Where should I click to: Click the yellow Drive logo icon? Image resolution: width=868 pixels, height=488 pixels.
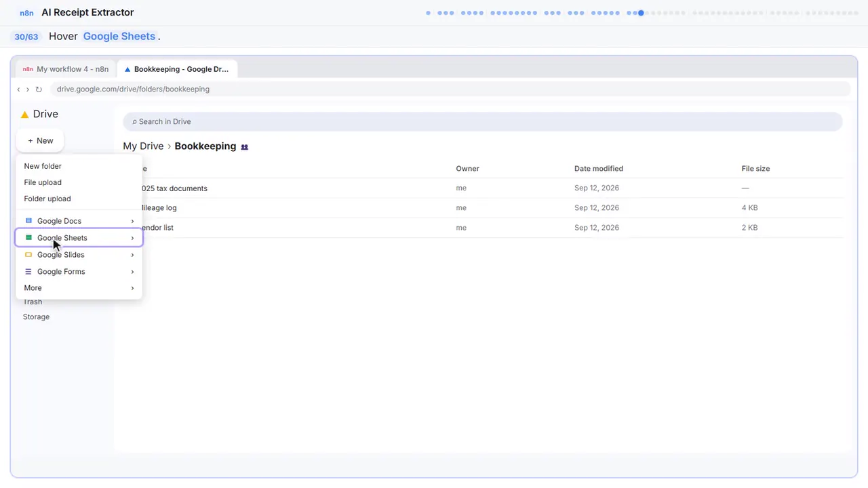24,115
